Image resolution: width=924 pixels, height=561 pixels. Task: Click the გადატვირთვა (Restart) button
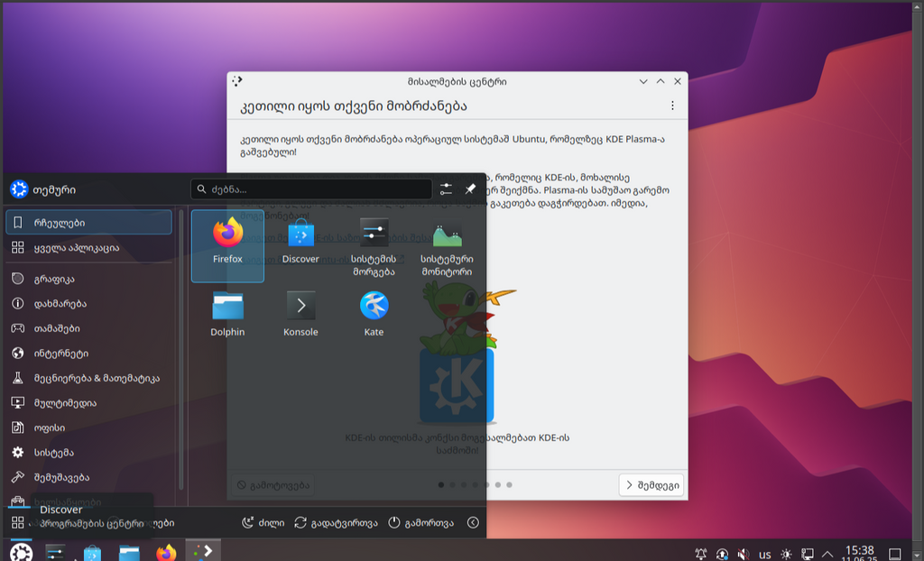point(336,523)
